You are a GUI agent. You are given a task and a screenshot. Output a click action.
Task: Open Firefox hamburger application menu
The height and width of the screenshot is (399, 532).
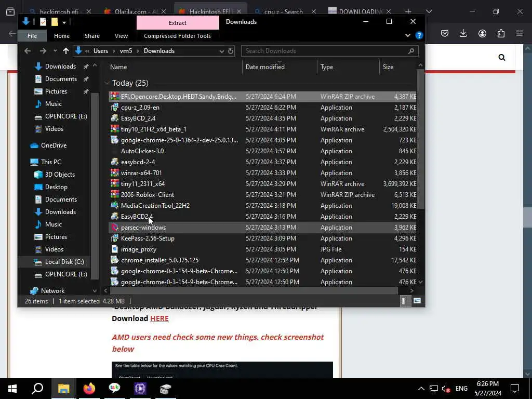pyautogui.click(x=520, y=33)
